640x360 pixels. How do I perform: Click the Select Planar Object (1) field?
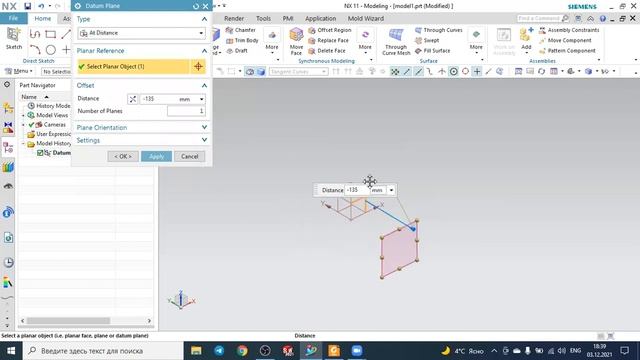[133, 67]
